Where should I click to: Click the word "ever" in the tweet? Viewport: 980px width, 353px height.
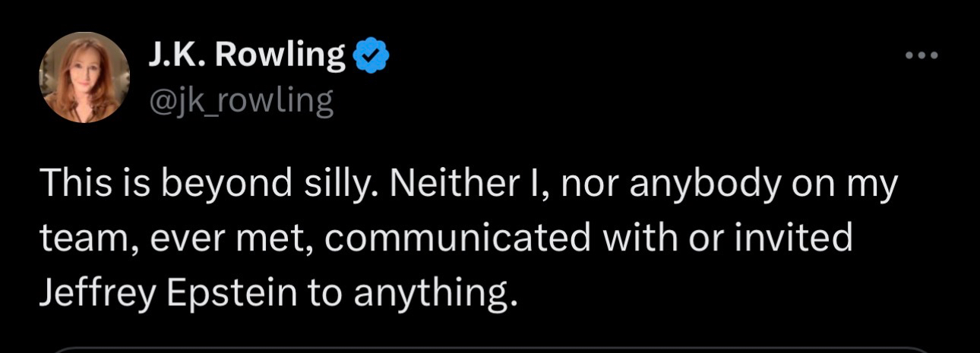179,240
